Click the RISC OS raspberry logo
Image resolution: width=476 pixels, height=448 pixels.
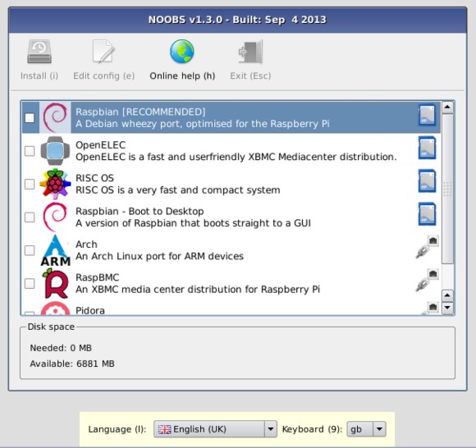(55, 184)
